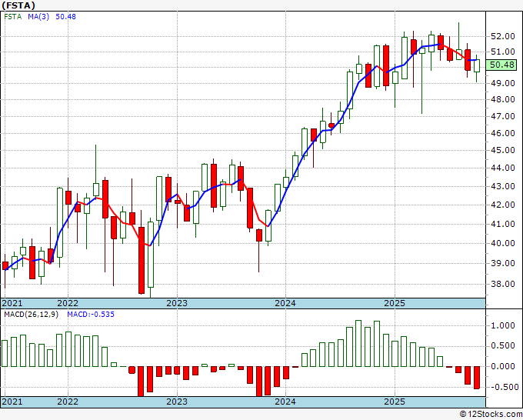
Task: Click 2024 on the MACD panel time axis
Action: click(285, 402)
